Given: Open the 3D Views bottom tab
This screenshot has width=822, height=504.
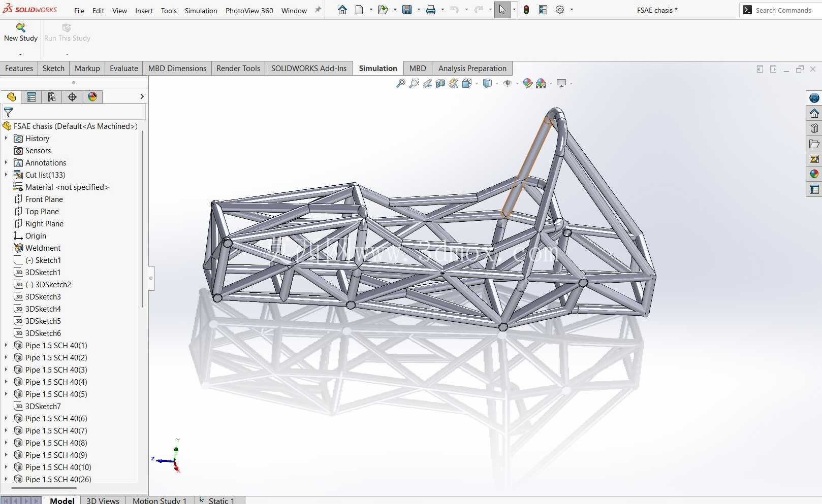Looking at the screenshot, I should tap(103, 500).
